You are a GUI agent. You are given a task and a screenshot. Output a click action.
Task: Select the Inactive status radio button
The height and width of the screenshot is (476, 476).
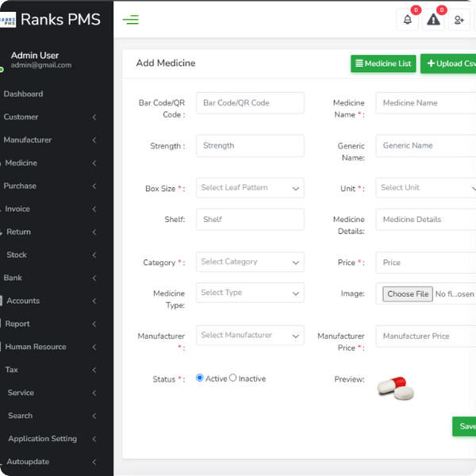click(x=233, y=378)
